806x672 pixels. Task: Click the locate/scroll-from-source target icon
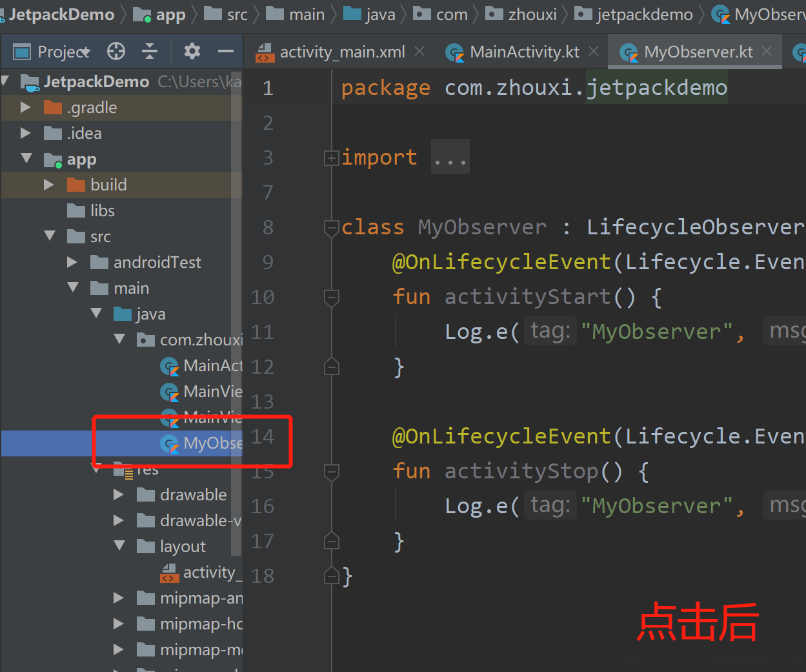(116, 51)
